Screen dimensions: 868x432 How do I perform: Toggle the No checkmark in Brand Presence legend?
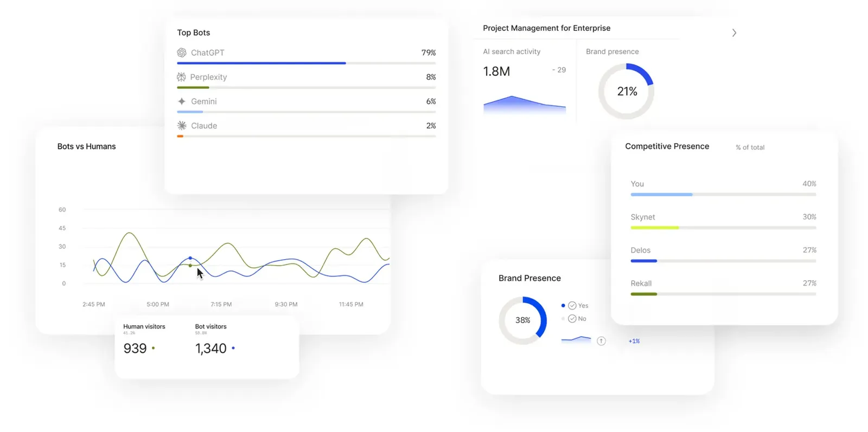point(572,319)
